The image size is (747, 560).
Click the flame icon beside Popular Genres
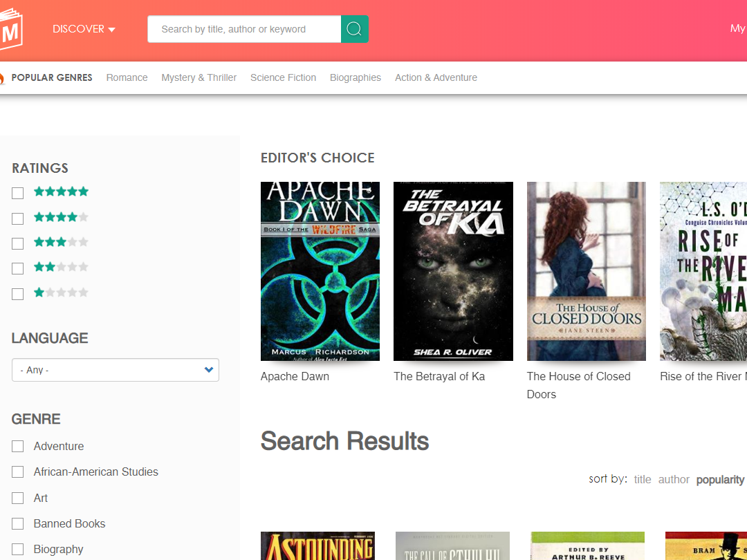2,78
